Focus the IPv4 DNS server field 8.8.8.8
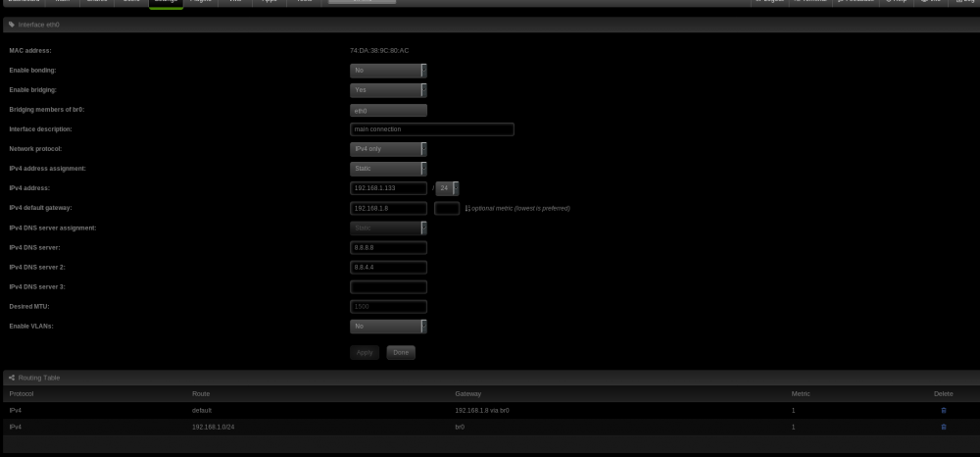Screen dimensions: 980x457 click(x=388, y=247)
